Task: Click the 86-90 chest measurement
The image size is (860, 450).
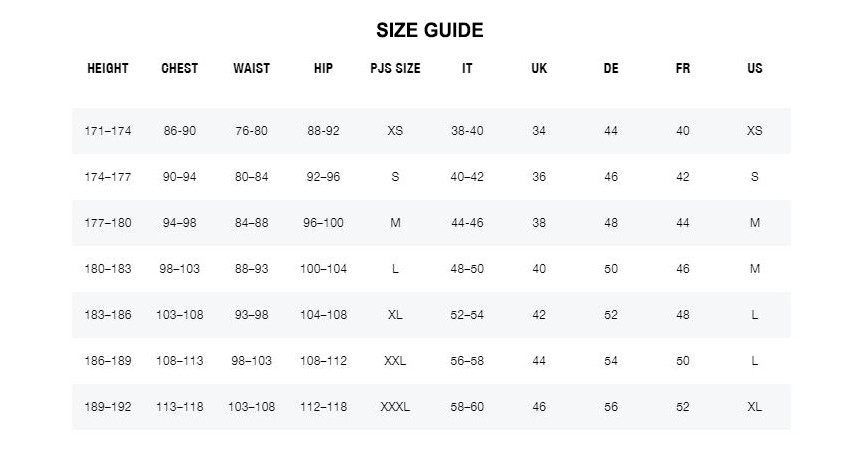Action: point(180,131)
